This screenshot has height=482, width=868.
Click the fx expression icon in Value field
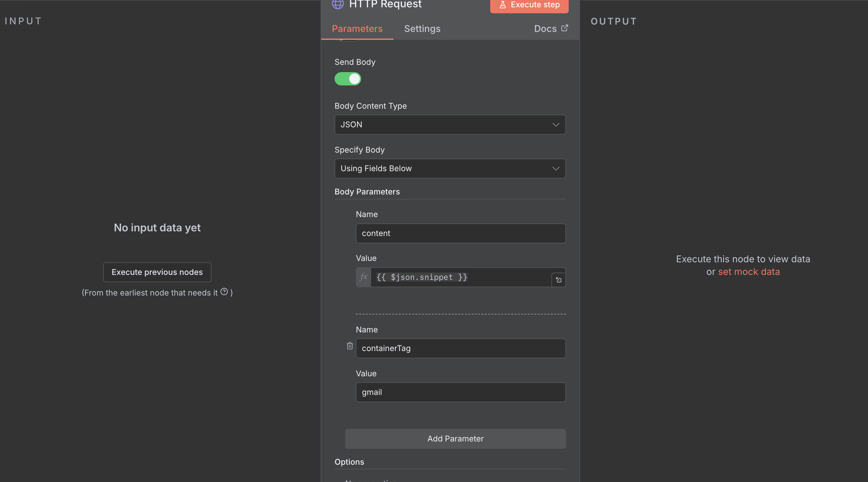363,277
